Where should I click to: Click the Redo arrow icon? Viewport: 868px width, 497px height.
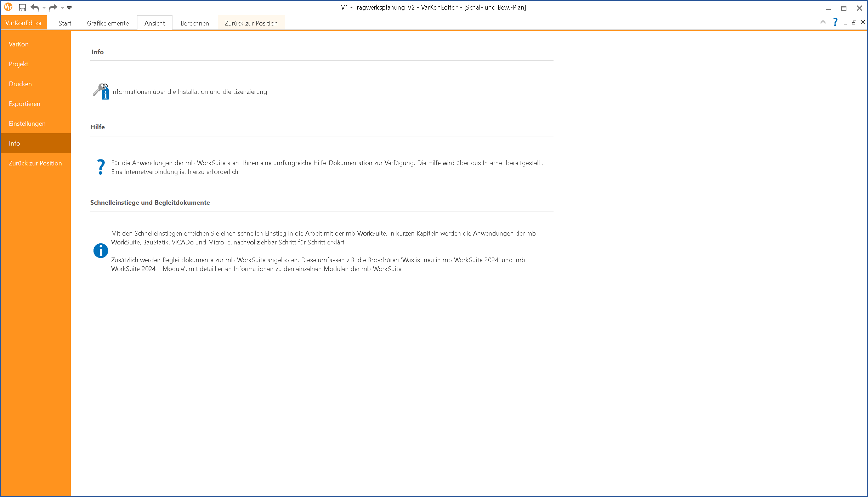coord(53,7)
